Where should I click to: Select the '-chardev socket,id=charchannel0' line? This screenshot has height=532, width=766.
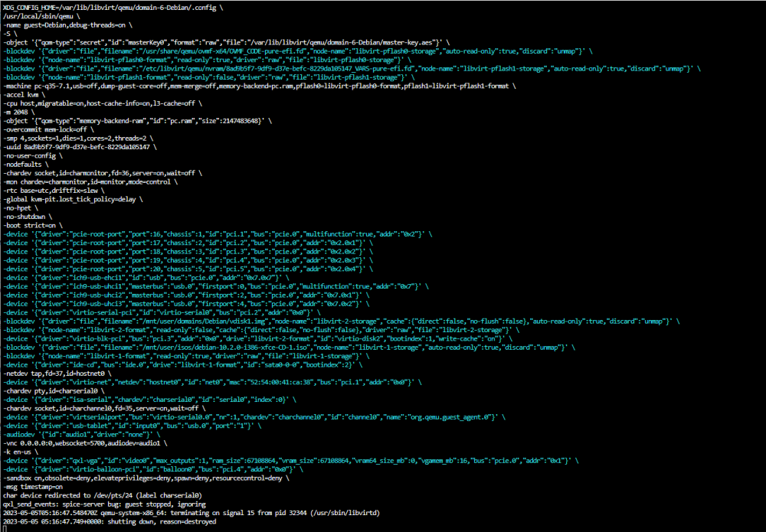pyautogui.click(x=104, y=409)
